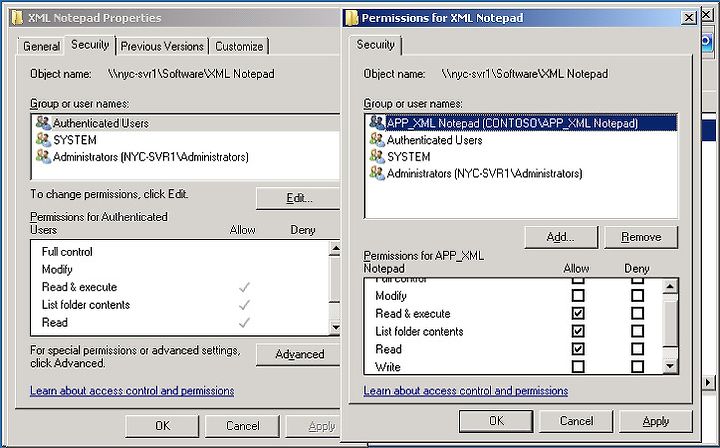
Task: Tick Allow checkbox for Modify
Action: click(x=578, y=295)
